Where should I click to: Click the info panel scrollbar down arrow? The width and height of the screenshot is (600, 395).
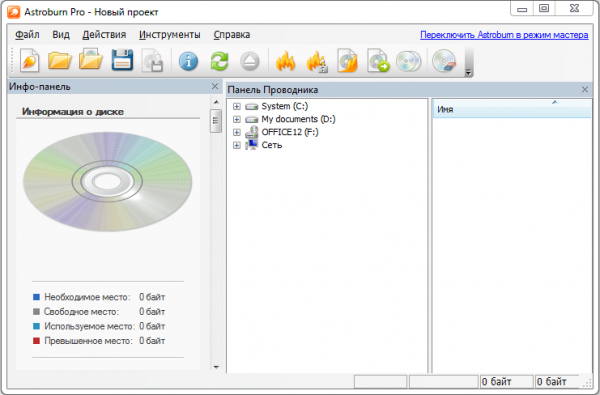coord(216,367)
